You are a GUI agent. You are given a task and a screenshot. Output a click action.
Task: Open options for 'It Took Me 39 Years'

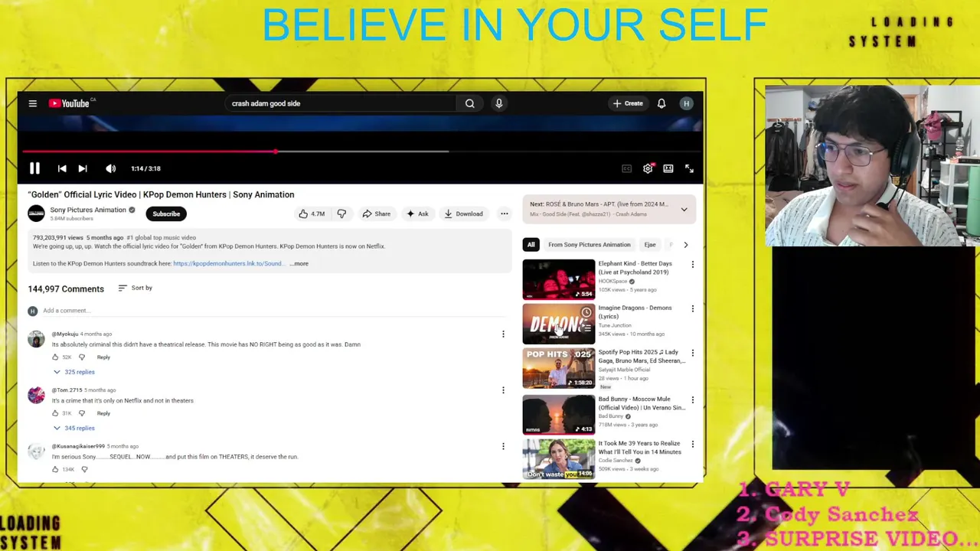point(693,445)
